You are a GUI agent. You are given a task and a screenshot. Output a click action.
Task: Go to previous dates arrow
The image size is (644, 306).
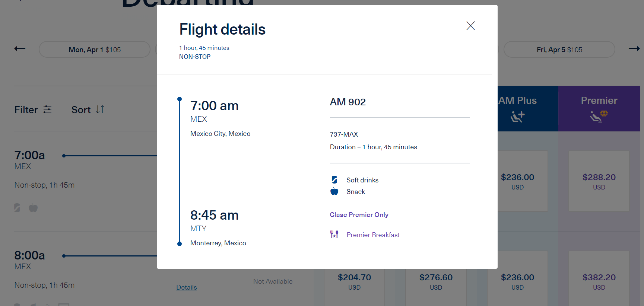(20, 49)
